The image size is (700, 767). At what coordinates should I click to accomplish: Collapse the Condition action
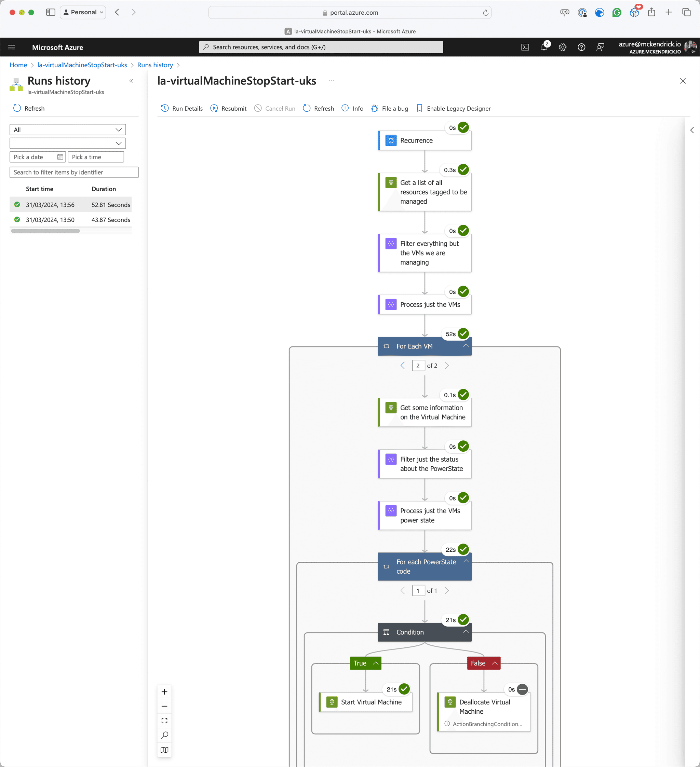466,631
